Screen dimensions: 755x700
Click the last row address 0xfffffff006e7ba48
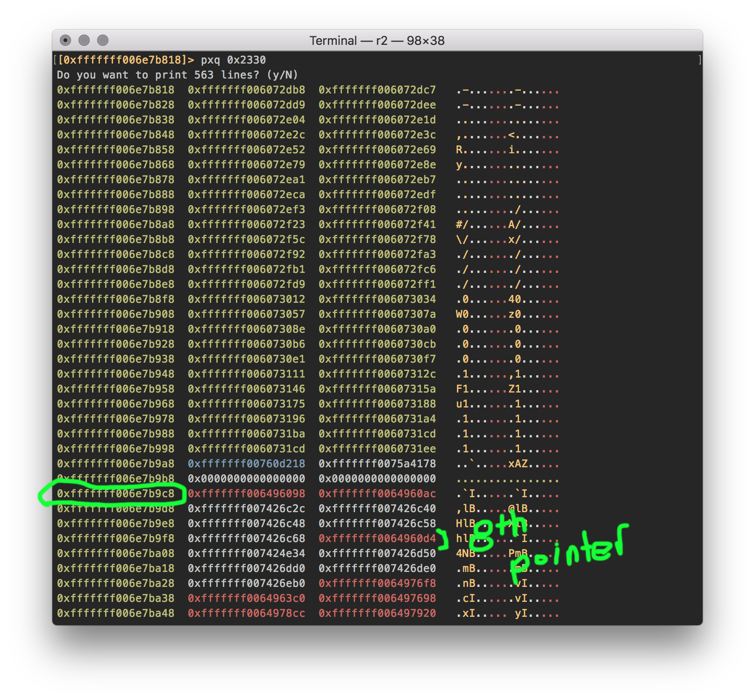pos(115,614)
